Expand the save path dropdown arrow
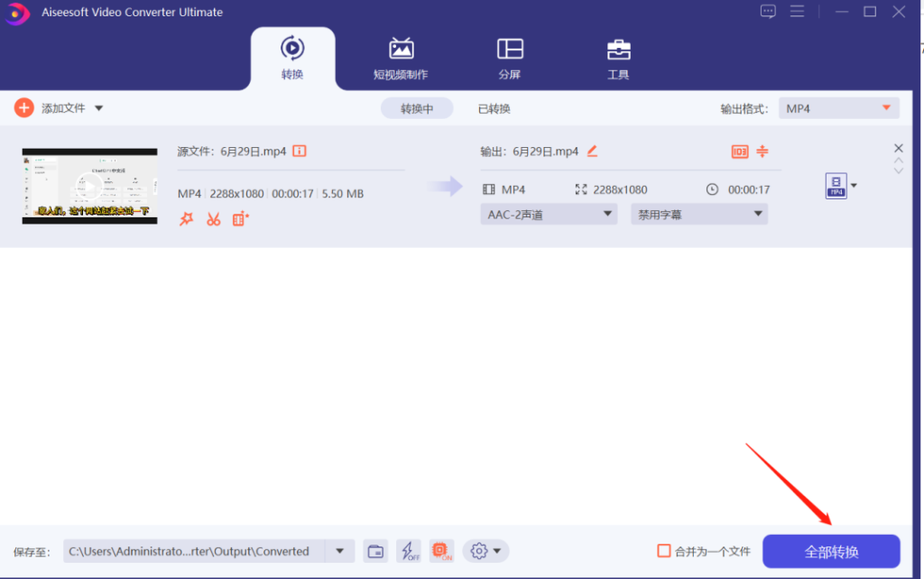This screenshot has height=579, width=924. click(339, 551)
